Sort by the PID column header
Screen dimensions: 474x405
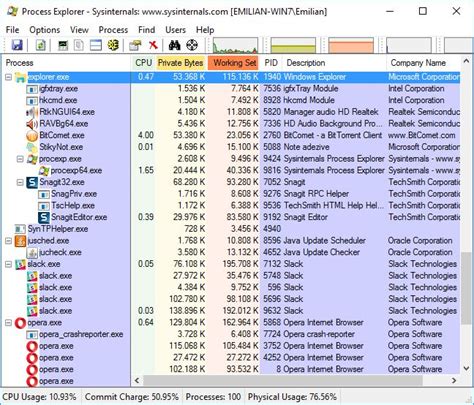(271, 63)
